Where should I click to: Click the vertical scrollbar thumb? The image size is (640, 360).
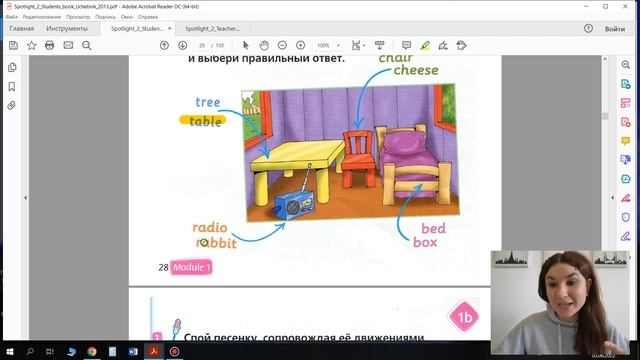tap(605, 116)
